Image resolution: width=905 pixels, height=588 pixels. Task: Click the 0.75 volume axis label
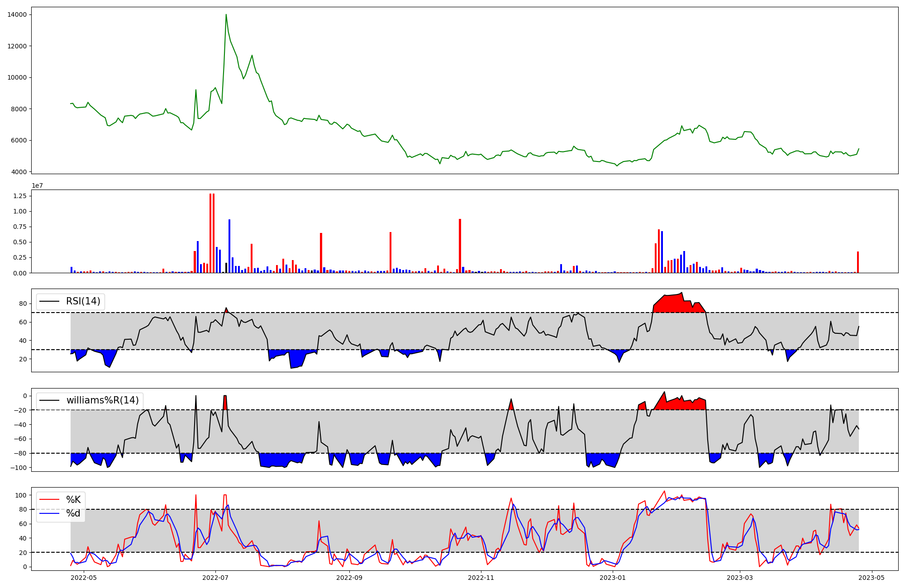pyautogui.click(x=19, y=227)
